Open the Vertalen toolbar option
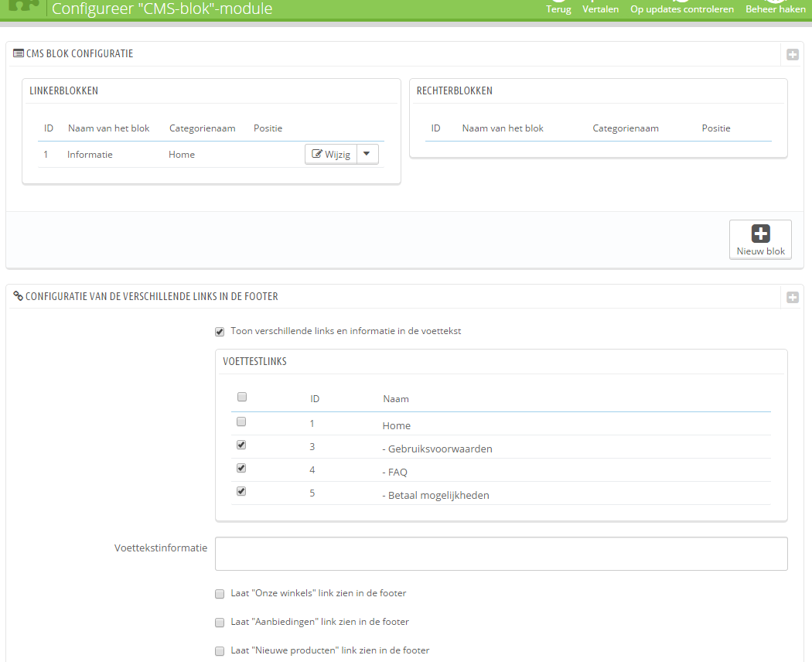This screenshot has width=812, height=662. (600, 7)
